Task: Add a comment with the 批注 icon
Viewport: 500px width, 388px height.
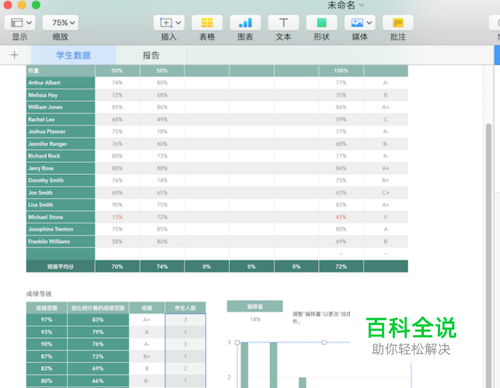Action: pyautogui.click(x=398, y=23)
